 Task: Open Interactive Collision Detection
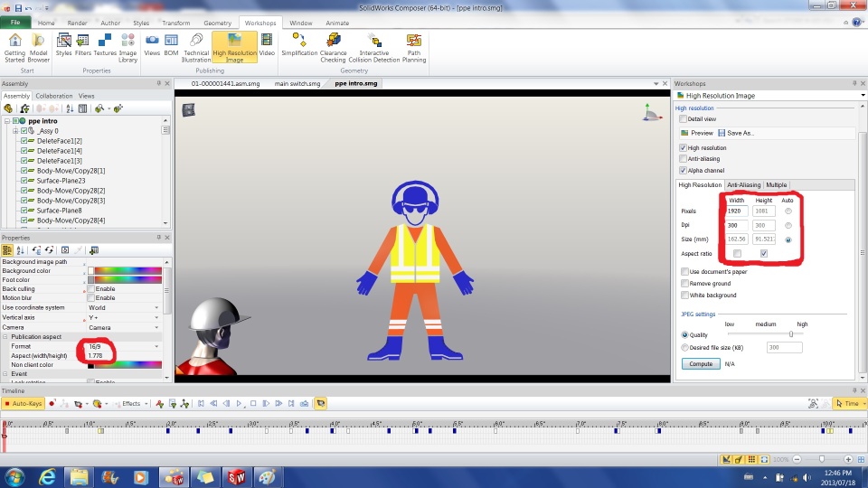click(x=374, y=48)
